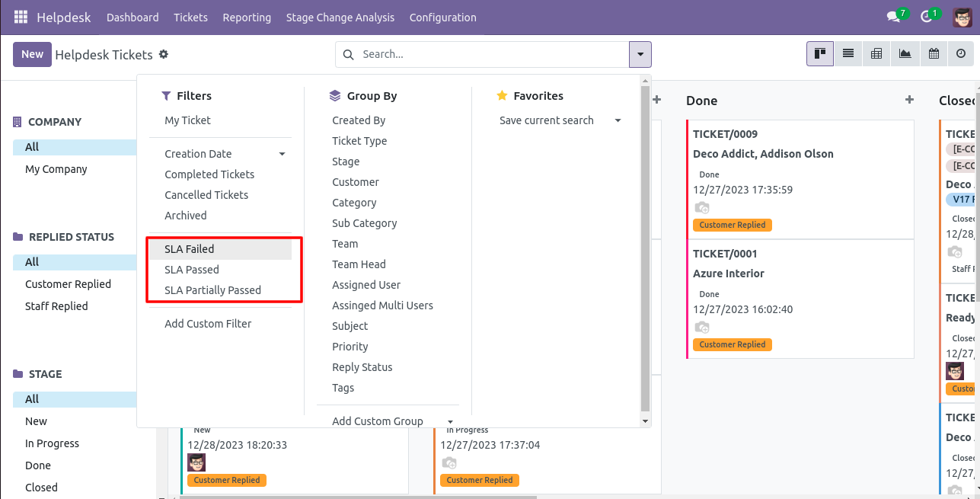Click the activity icon on TICKET/0001 card
980x499 pixels.
[x=701, y=328]
